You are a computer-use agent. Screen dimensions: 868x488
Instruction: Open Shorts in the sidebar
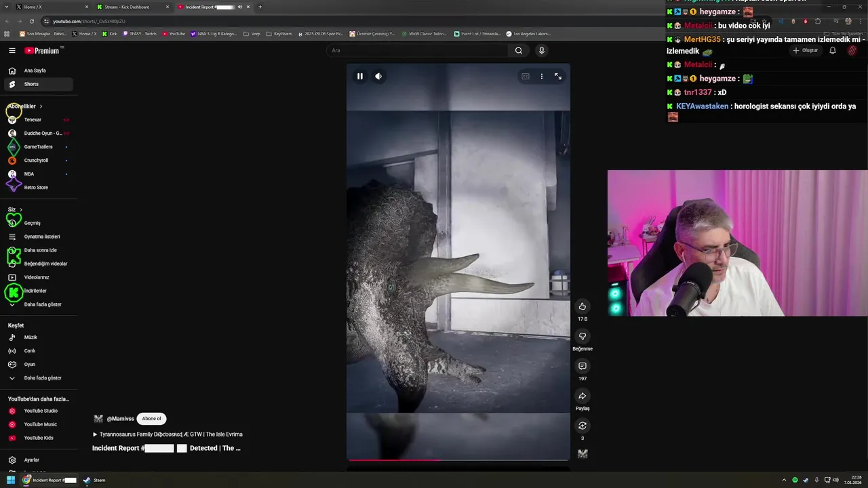point(39,84)
